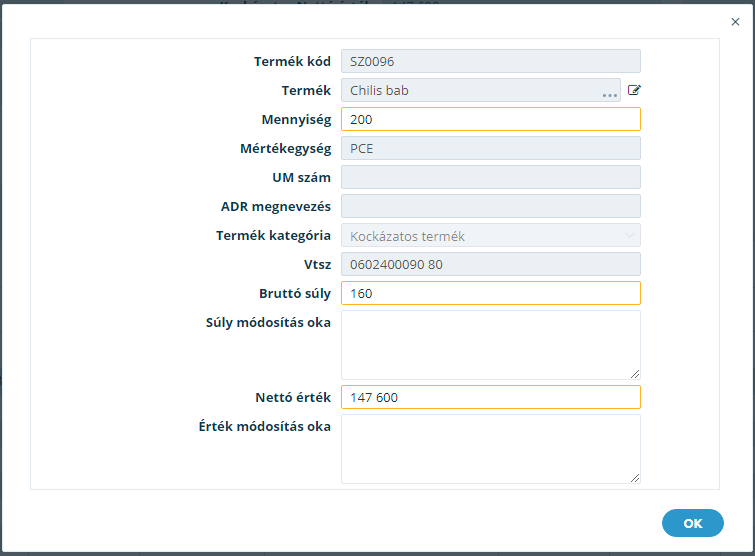Click the Vtsz field 0602400090 80

[x=491, y=264]
